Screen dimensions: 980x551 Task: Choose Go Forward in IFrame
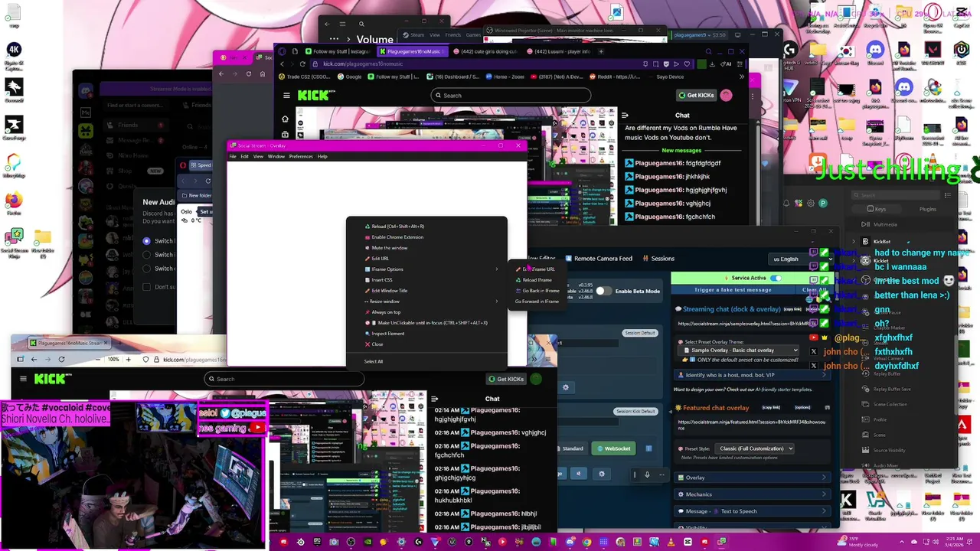(537, 302)
